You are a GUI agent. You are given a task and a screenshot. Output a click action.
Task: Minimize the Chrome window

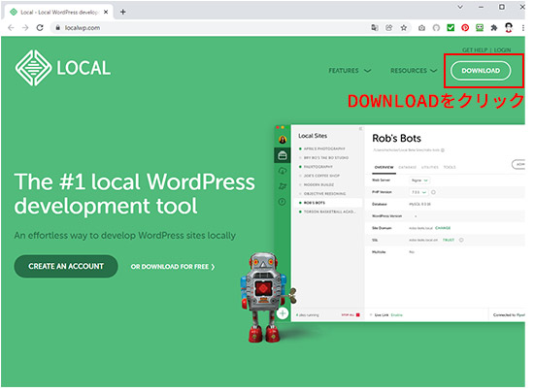click(481, 7)
